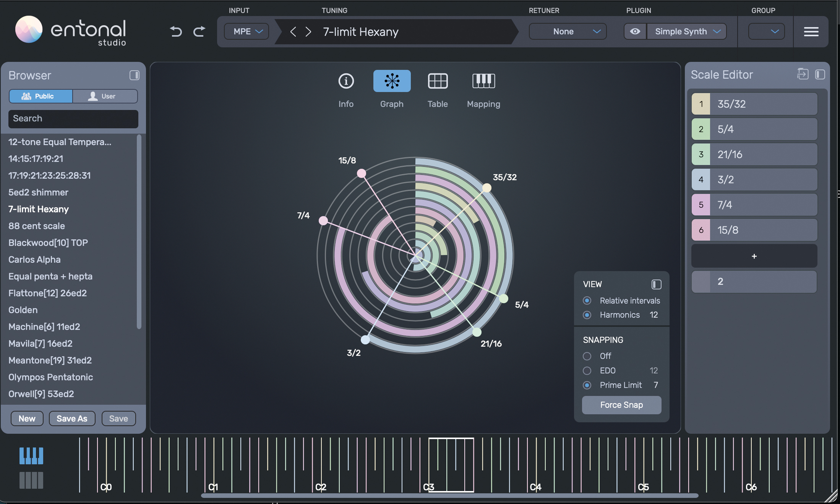The height and width of the screenshot is (504, 840).
Task: Select EDO snapping radio button
Action: 587,371
